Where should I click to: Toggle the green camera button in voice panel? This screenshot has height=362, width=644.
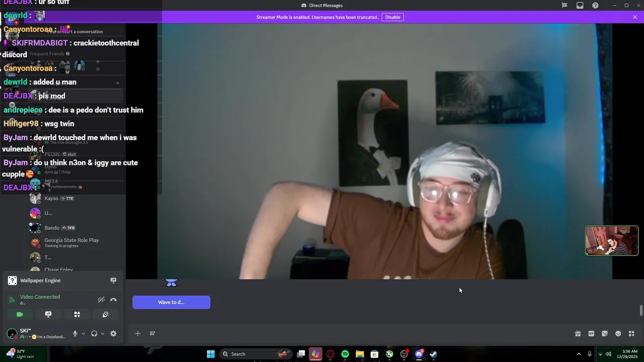(x=20, y=314)
